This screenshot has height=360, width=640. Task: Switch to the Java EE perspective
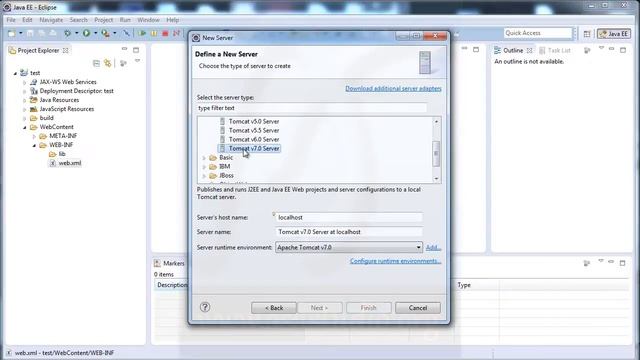click(614, 34)
